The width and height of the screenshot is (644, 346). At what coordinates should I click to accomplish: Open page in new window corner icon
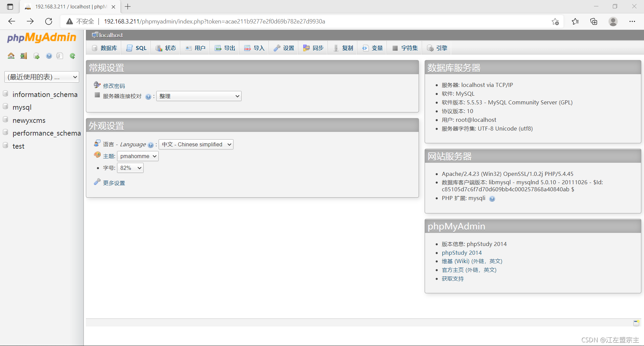(x=636, y=323)
